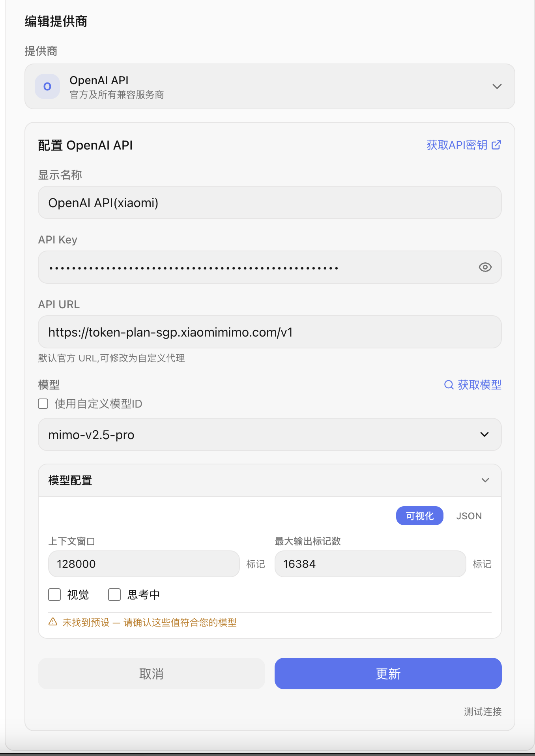
Task: Click the 显示名称 field label
Action: click(60, 175)
